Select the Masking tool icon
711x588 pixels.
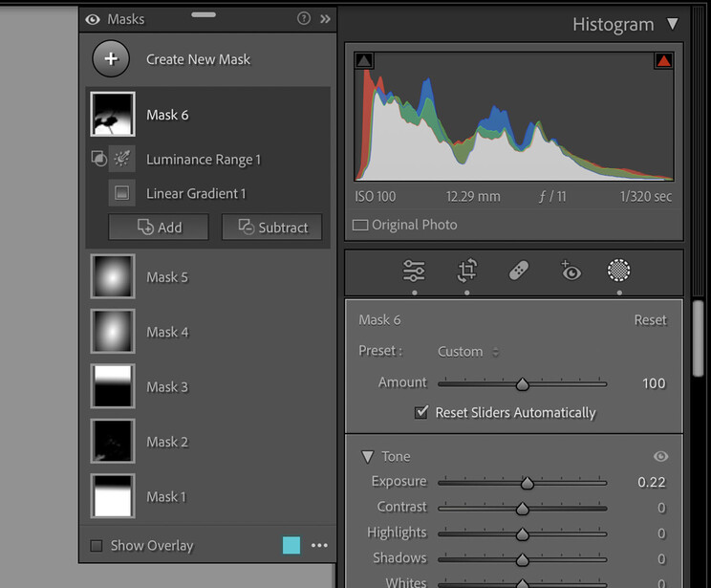click(619, 271)
